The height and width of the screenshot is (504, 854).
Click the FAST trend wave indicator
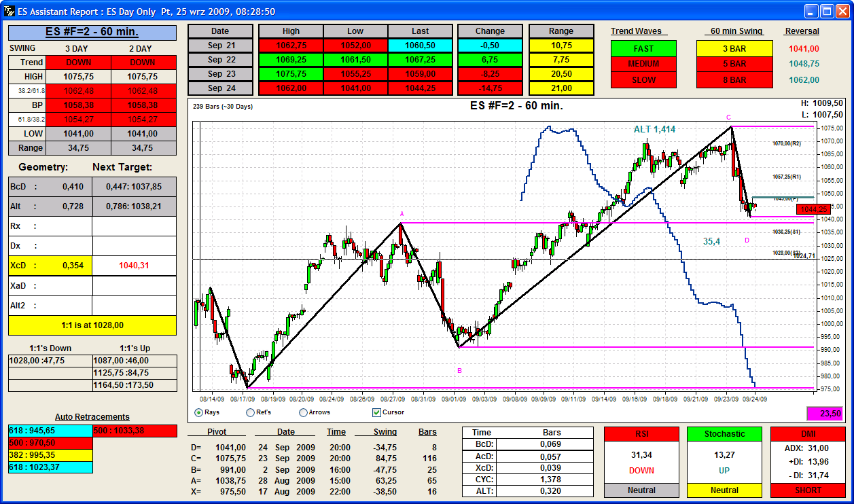tap(643, 49)
